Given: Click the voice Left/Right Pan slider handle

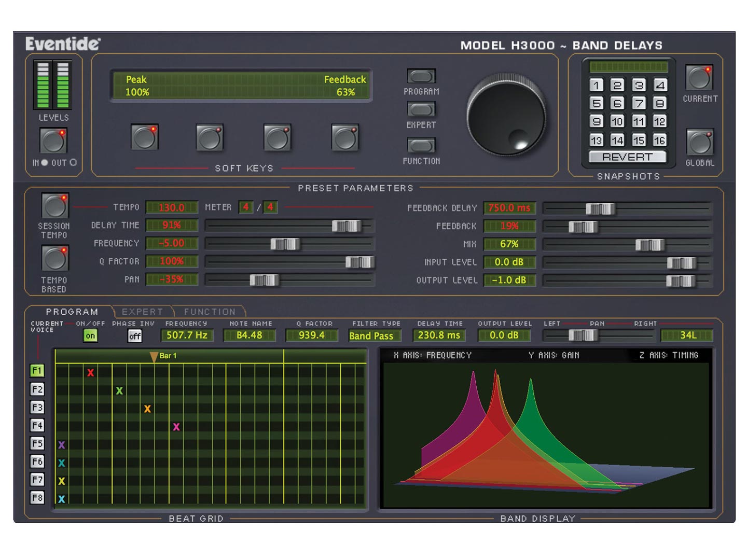Looking at the screenshot, I should (x=583, y=335).
